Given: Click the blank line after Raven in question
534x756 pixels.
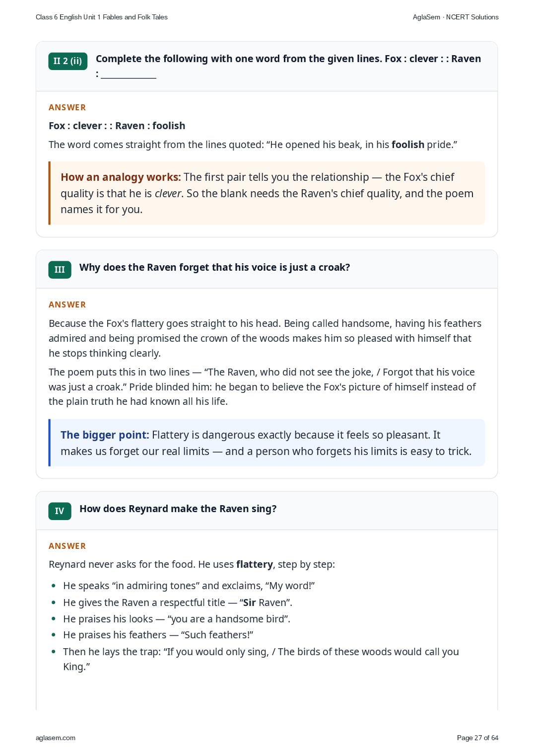Looking at the screenshot, I should tap(129, 75).
